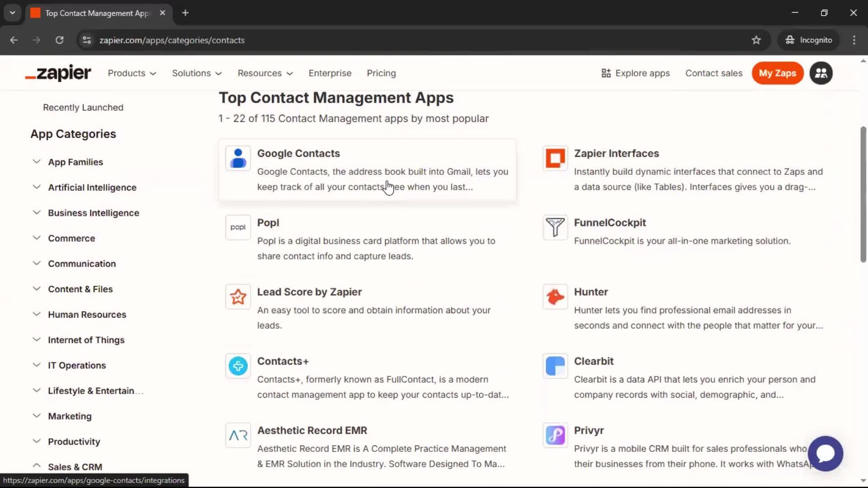
Task: Go to the Enterprise page
Action: pyautogui.click(x=330, y=73)
